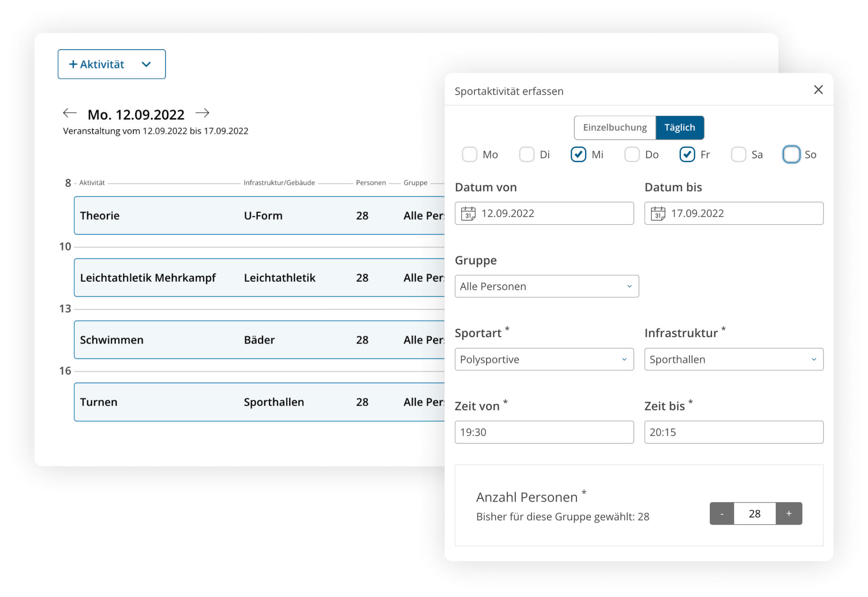This screenshot has height=597, width=868.
Task: Select the Täglich tab
Action: click(679, 127)
